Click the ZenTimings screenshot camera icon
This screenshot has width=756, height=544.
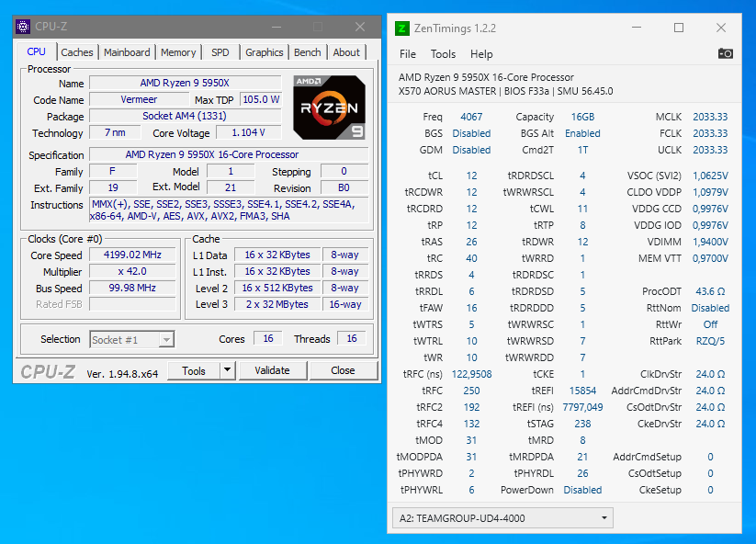(725, 53)
